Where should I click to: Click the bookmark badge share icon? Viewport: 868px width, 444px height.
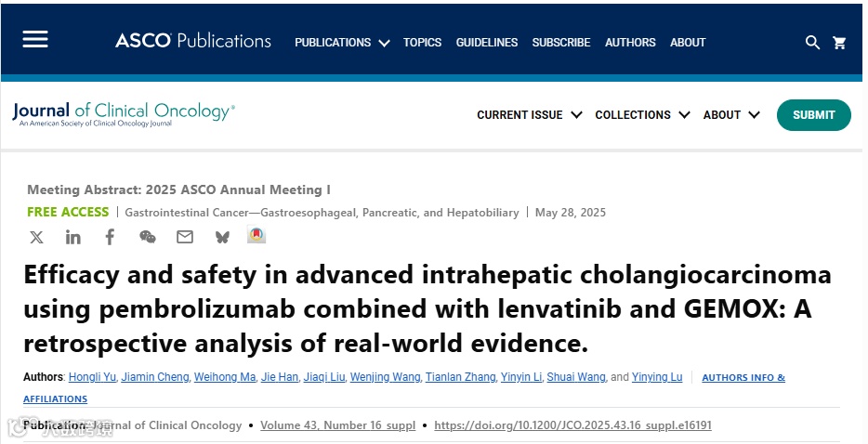256,235
